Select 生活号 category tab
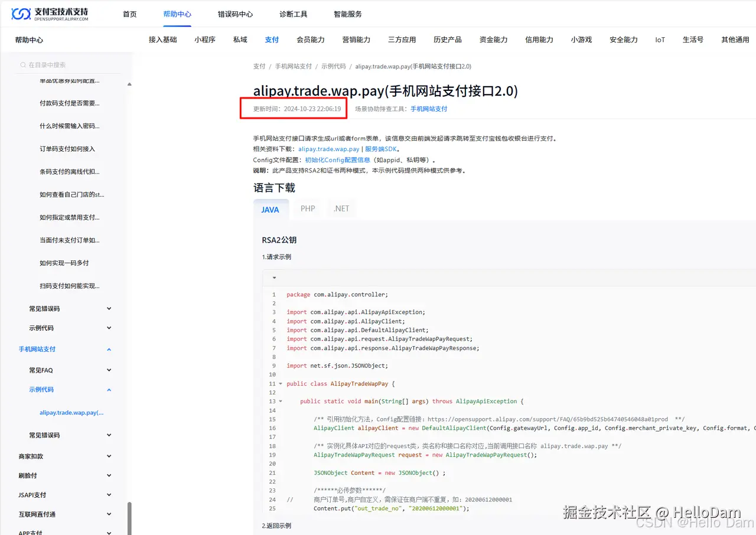This screenshot has height=535, width=756. pyautogui.click(x=693, y=40)
